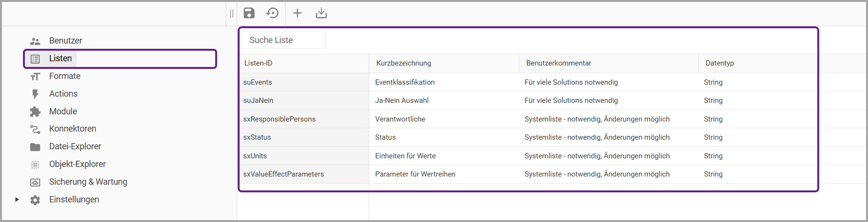Open the sxResponsiblePersons list entry
Screen dimensions: 868x222
(x=279, y=119)
